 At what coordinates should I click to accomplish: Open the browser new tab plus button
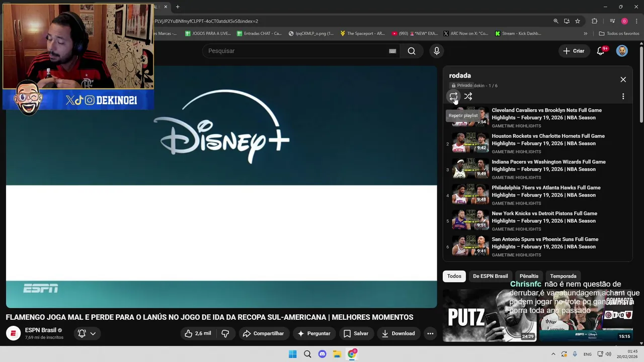click(178, 7)
